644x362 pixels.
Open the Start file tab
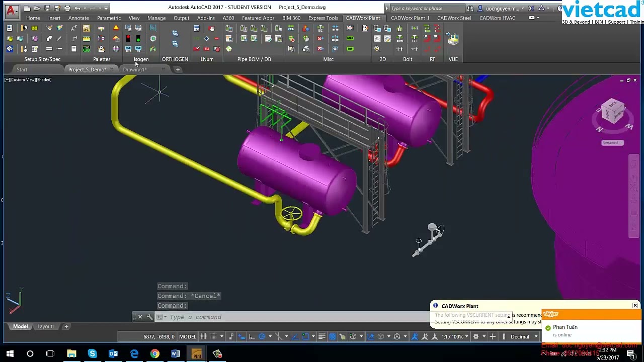click(x=22, y=69)
